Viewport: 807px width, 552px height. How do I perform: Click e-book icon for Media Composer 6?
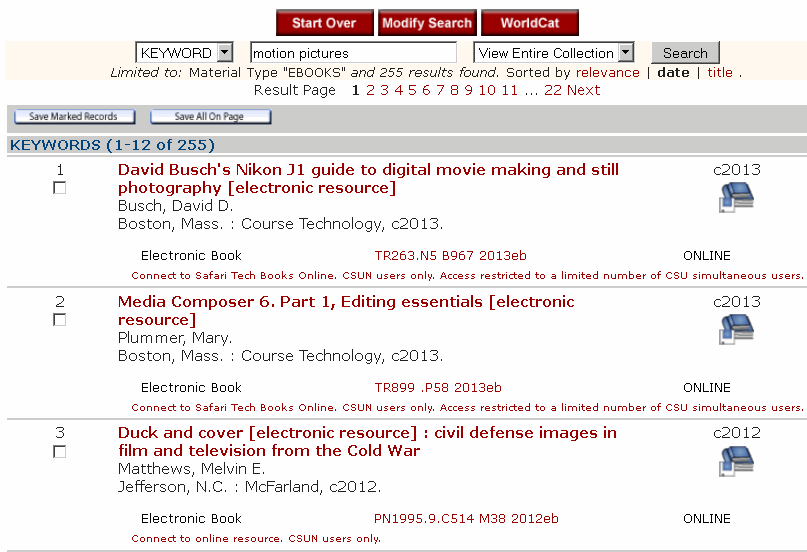pyautogui.click(x=736, y=329)
